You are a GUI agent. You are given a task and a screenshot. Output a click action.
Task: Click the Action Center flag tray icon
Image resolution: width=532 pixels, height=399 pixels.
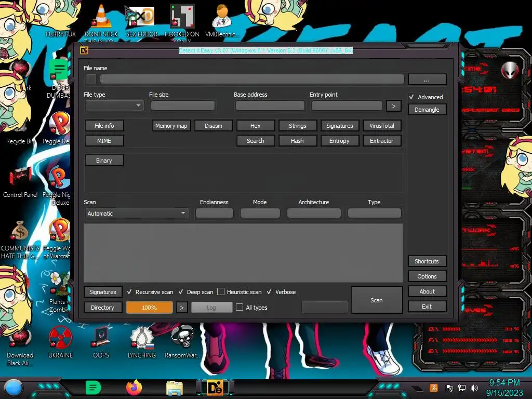click(x=449, y=388)
